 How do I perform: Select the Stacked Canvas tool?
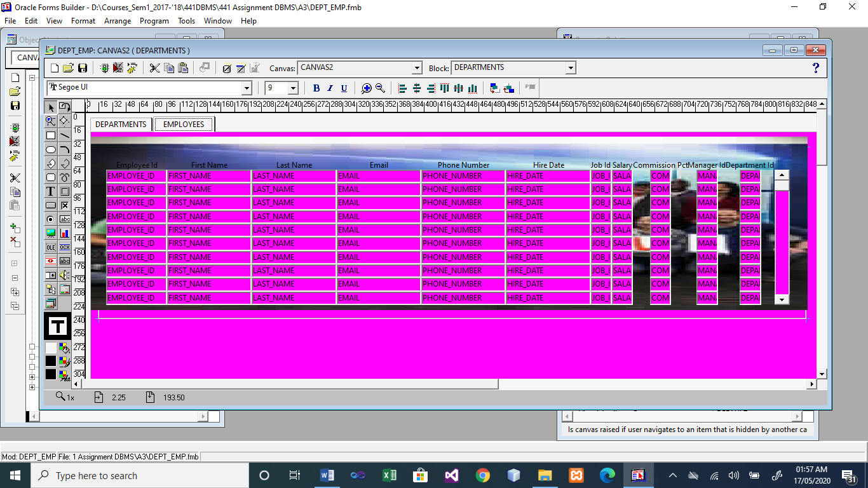coord(51,303)
